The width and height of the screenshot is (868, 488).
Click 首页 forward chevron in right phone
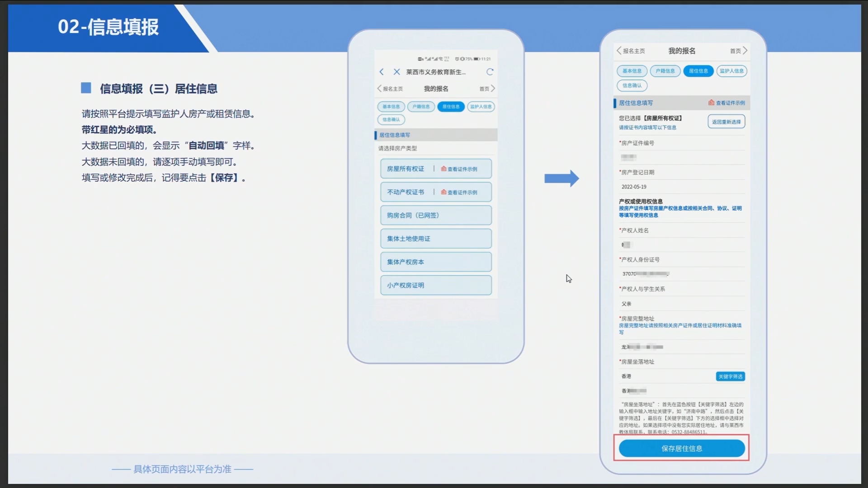click(x=745, y=51)
